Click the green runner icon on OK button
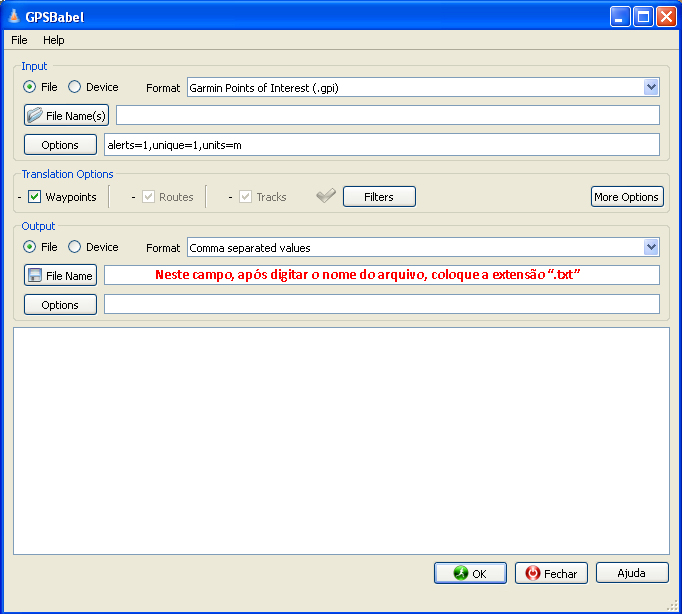The height and width of the screenshot is (614, 682). tap(461, 573)
